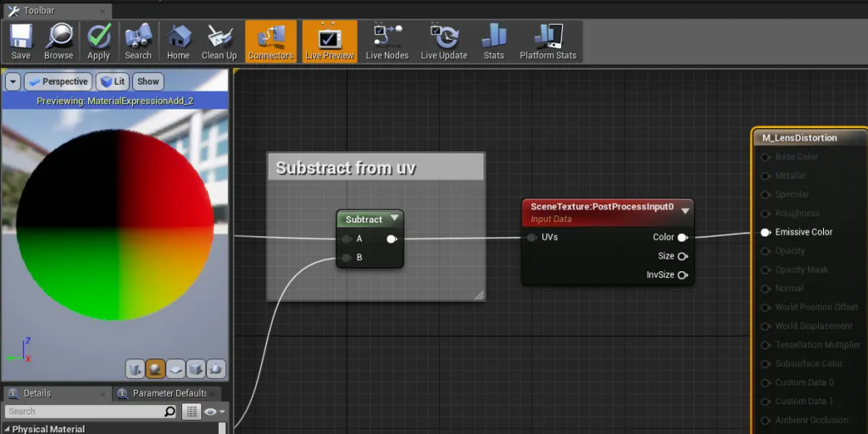Screen dimensions: 868x434
Task: Collapse the Physical Material section
Action: click(7, 429)
